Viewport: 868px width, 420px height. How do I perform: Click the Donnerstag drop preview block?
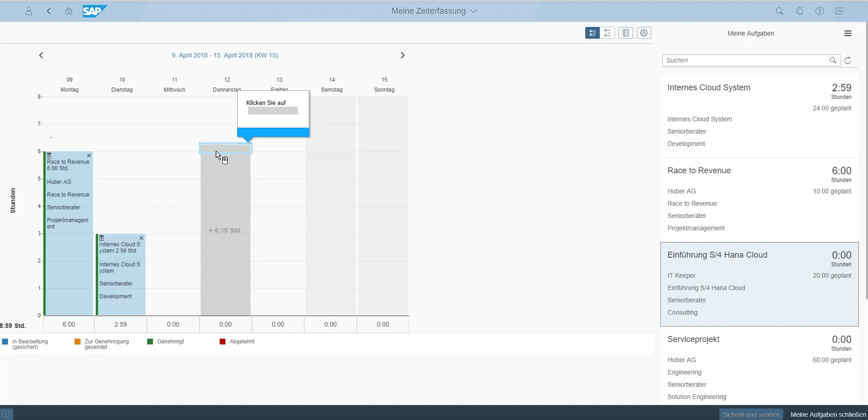point(225,230)
